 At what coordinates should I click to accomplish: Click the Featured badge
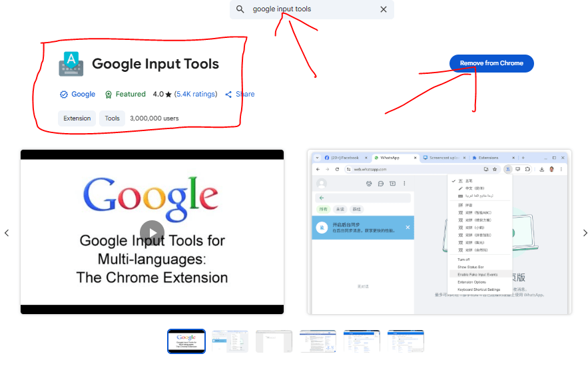tap(125, 94)
